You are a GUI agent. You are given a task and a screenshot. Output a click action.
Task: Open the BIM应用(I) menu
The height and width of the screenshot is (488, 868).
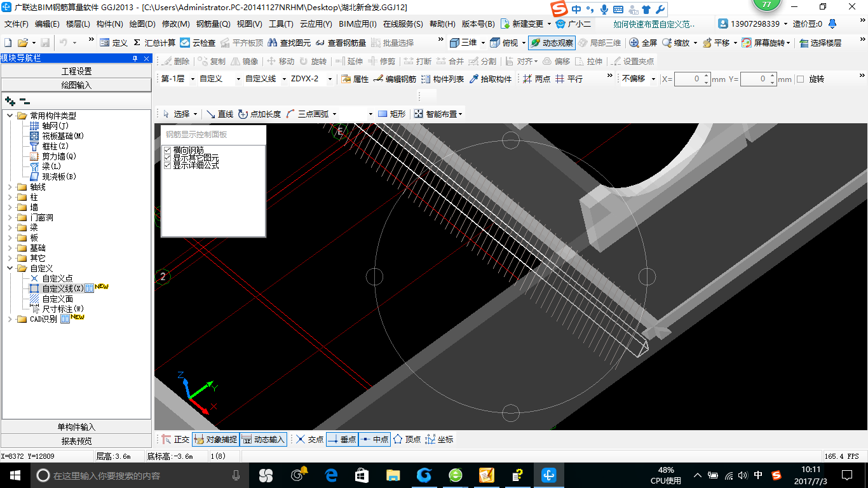(x=358, y=24)
